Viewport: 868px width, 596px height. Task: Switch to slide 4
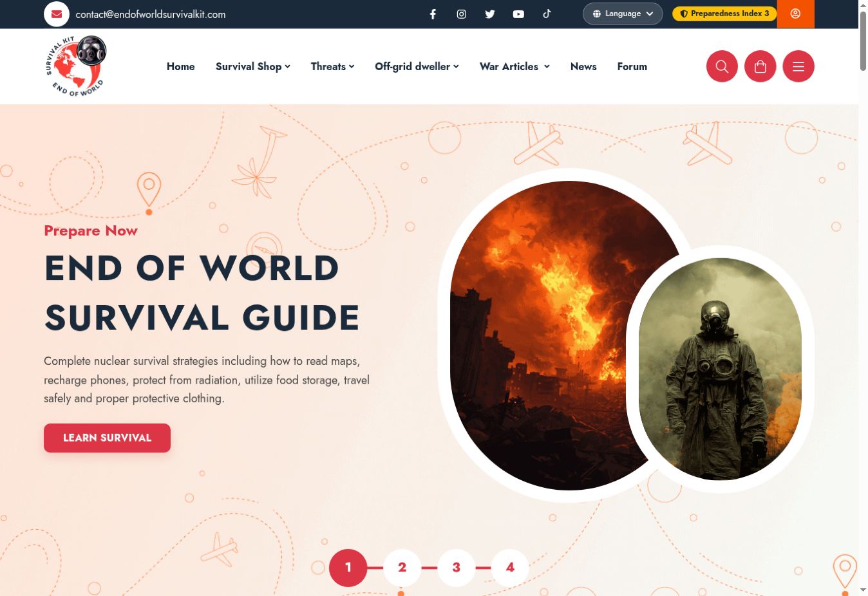point(510,568)
